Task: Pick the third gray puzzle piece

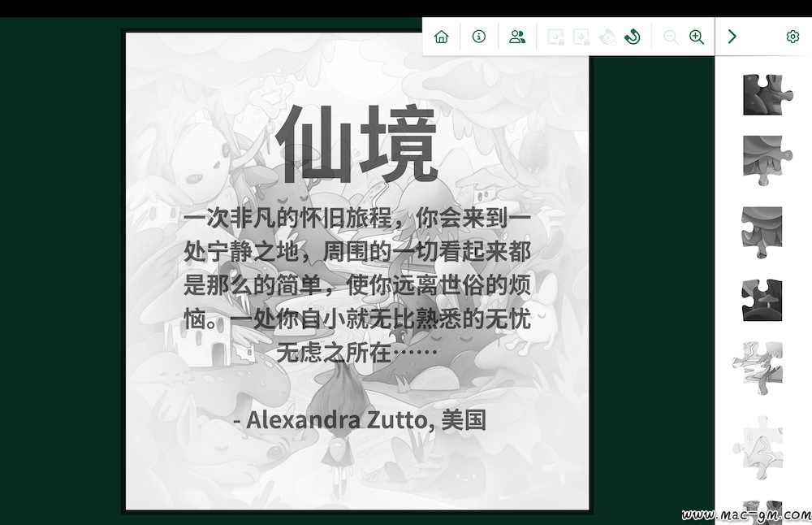Action: point(762,232)
